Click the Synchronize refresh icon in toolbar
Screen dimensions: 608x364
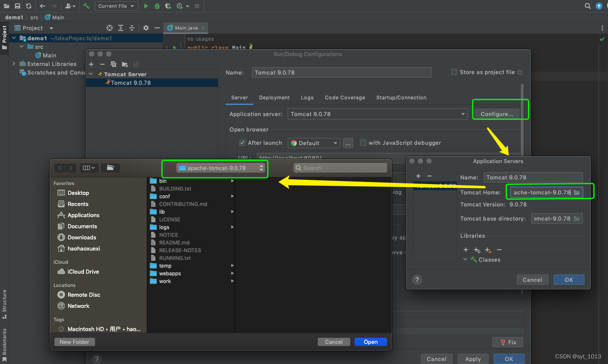[x=29, y=6]
